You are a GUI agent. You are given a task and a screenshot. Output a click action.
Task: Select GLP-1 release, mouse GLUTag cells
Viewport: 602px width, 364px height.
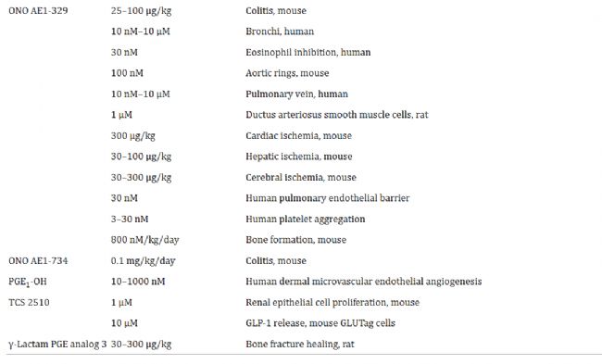(x=320, y=323)
